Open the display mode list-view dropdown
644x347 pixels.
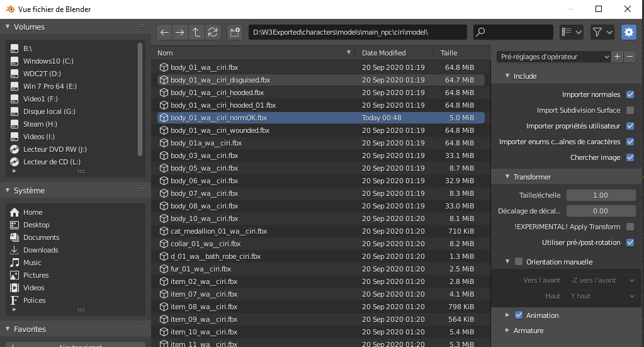(x=572, y=32)
